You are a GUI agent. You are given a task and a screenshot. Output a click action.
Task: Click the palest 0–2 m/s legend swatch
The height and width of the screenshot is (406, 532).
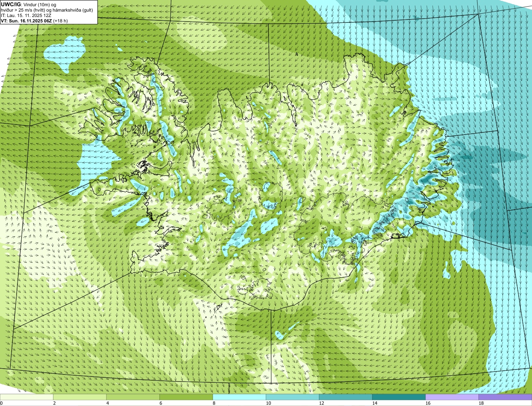point(27,397)
